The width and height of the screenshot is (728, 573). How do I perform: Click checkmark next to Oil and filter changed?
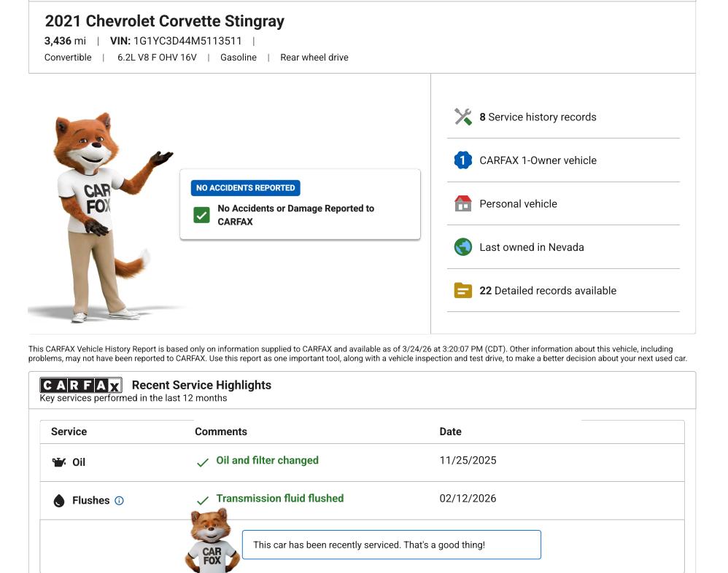tap(203, 462)
